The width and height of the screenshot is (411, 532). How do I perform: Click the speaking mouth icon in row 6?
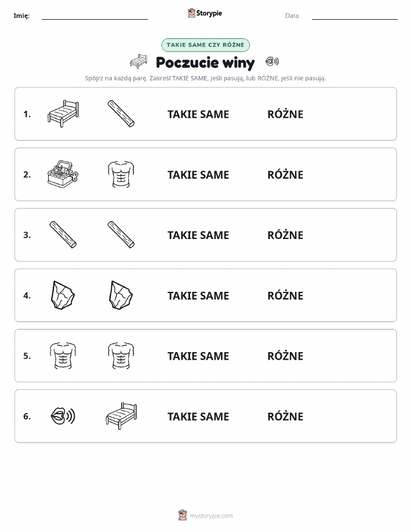(x=63, y=416)
